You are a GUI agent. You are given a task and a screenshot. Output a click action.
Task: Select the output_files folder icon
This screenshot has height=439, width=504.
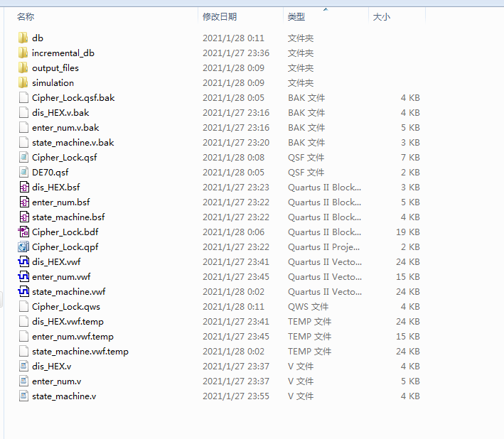click(23, 67)
